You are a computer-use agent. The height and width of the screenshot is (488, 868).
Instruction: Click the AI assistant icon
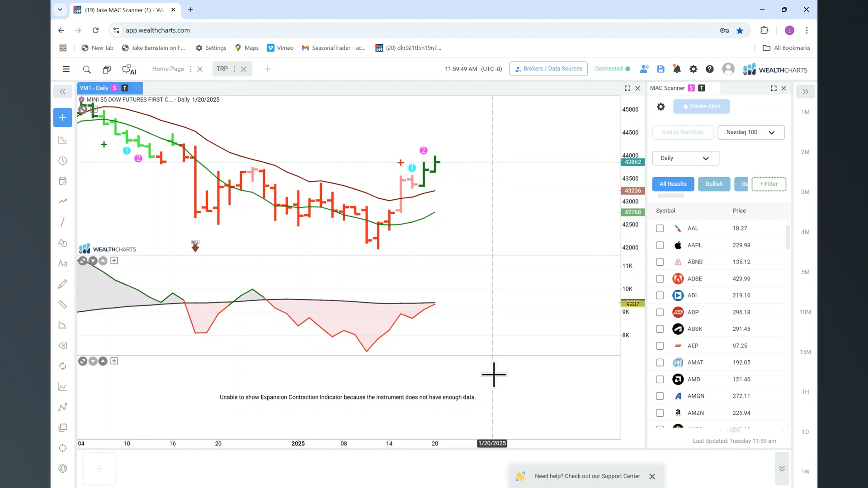point(129,69)
